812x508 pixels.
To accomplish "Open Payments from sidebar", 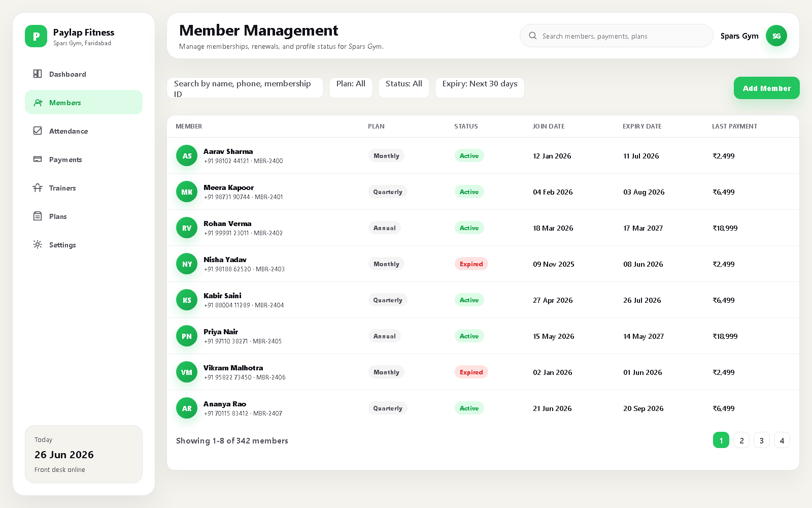I will tap(84, 159).
